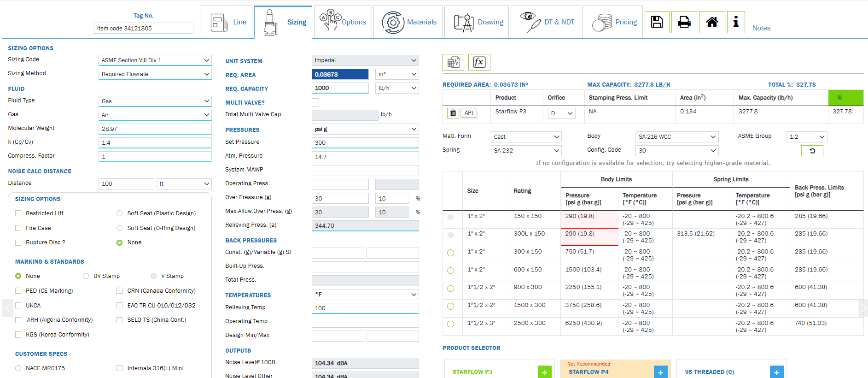This screenshot has height=378, width=868.
Task: Switch to Pricing tab label
Action: coord(626,22)
